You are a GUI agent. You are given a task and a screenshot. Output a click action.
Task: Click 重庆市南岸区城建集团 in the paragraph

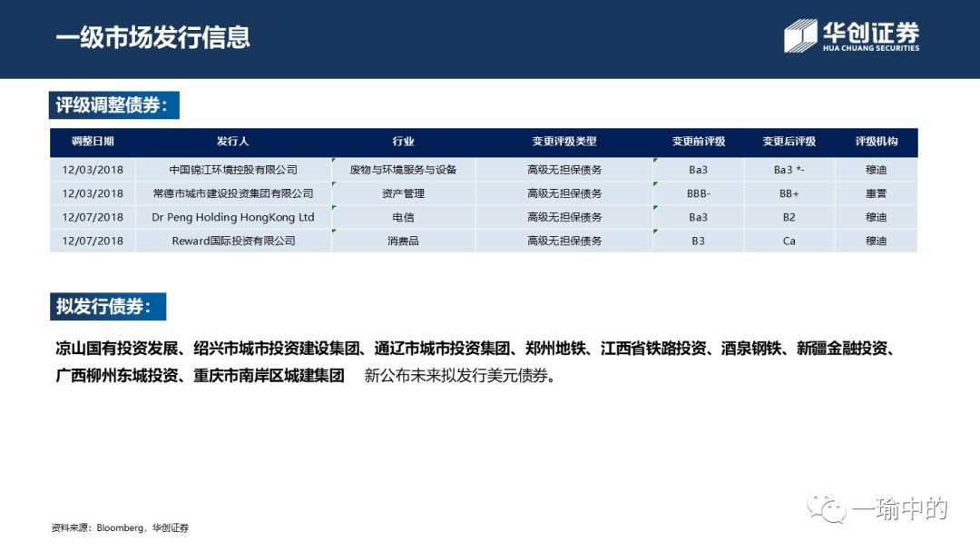click(269, 376)
